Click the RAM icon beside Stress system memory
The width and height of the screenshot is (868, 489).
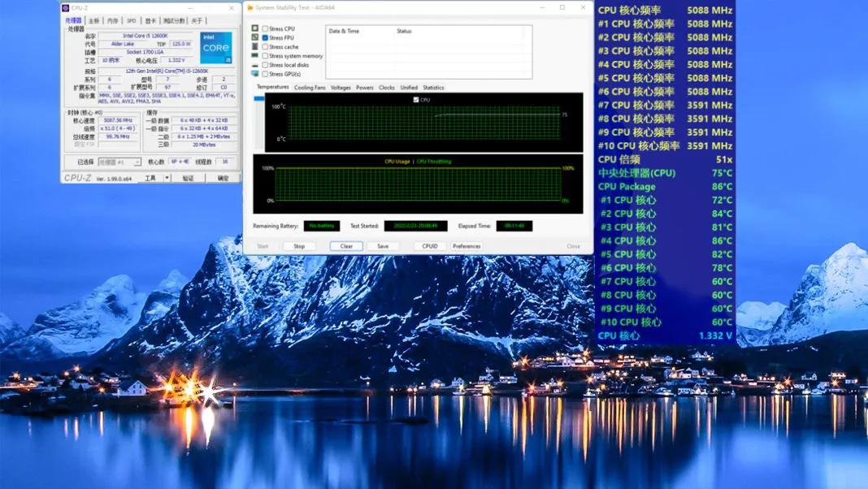coord(255,56)
